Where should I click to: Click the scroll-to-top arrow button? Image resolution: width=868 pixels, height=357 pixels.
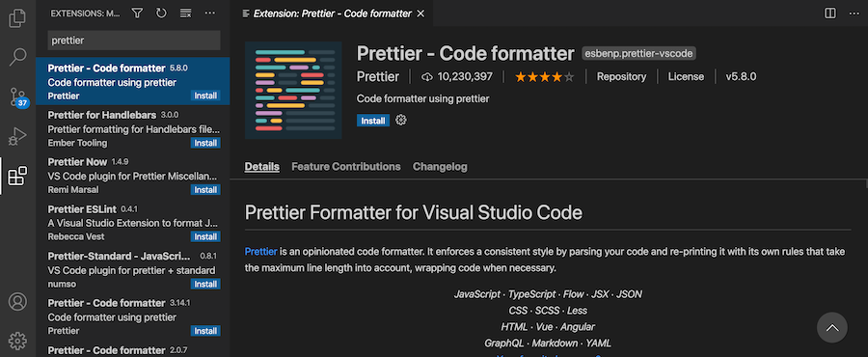pos(832,328)
